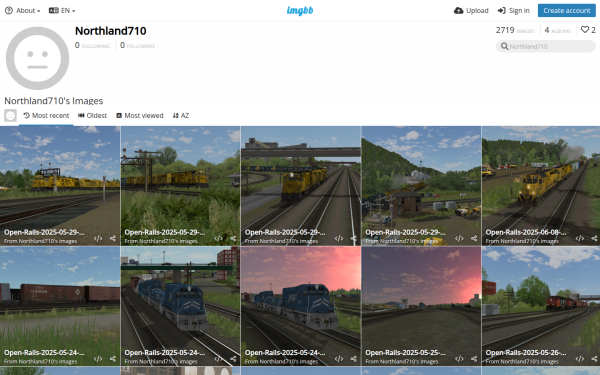
Task: Open the EN language selector
Action: pos(62,10)
